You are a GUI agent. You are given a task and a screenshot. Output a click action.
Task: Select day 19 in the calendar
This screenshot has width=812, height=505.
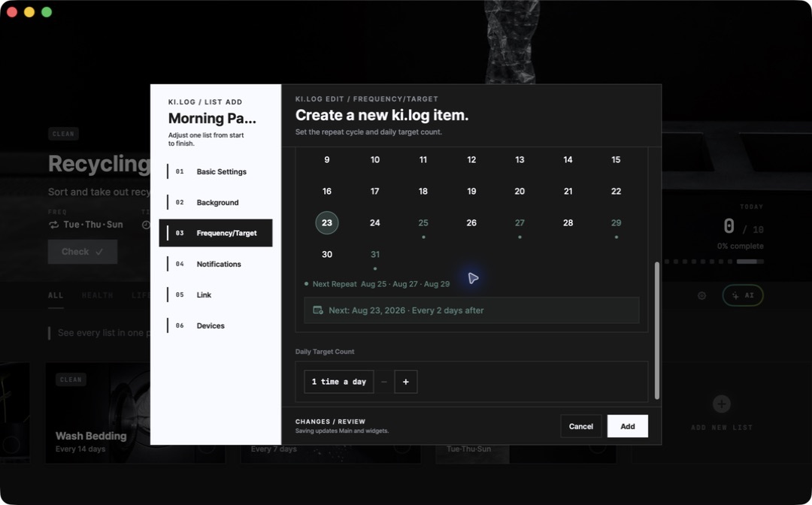pyautogui.click(x=471, y=192)
